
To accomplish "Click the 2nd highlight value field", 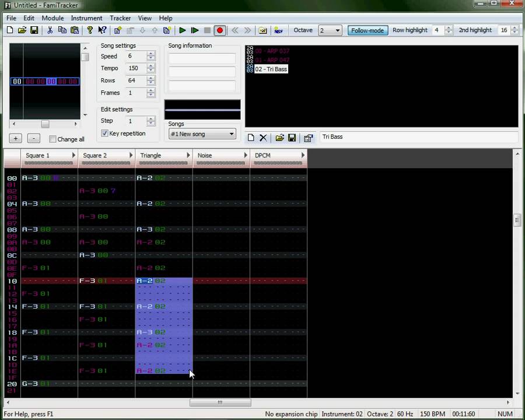I will [505, 30].
